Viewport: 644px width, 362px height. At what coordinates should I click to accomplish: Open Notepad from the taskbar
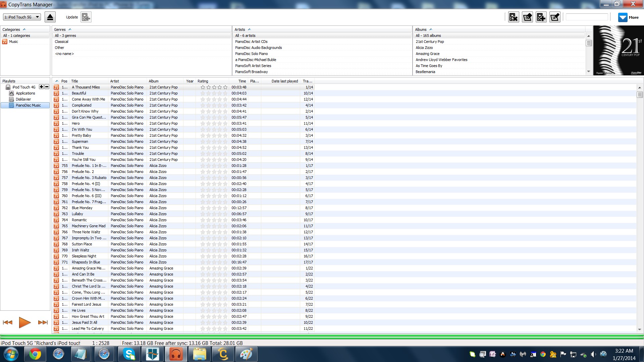tap(80, 354)
